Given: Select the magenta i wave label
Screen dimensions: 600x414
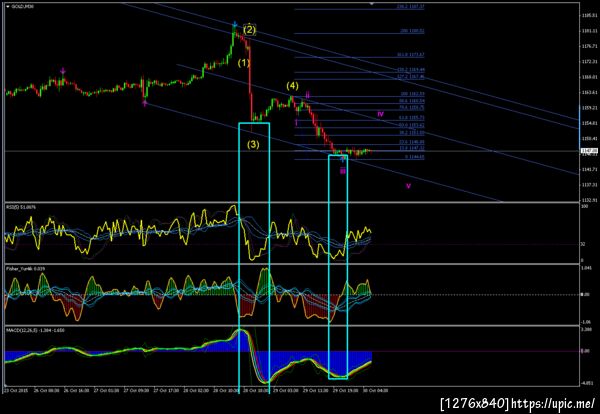Looking at the screenshot, I should 296,122.
